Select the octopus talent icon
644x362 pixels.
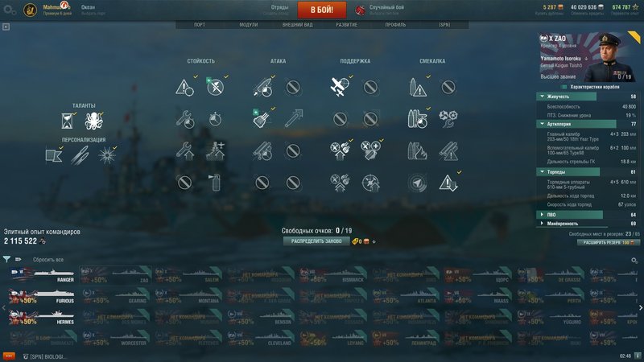coord(94,121)
